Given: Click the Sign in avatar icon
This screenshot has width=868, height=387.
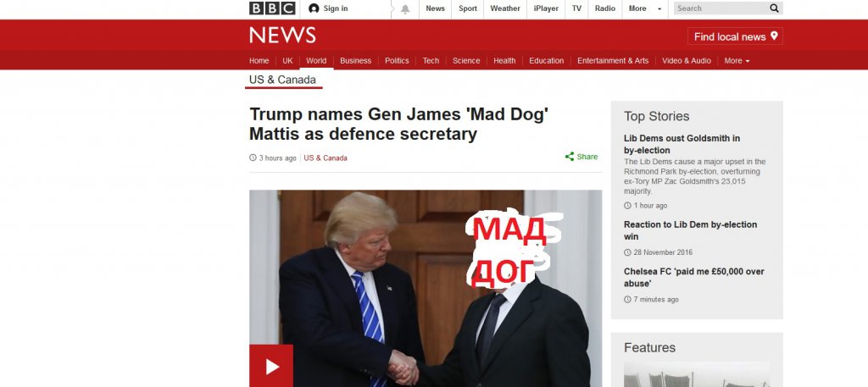Looking at the screenshot, I should point(314,8).
